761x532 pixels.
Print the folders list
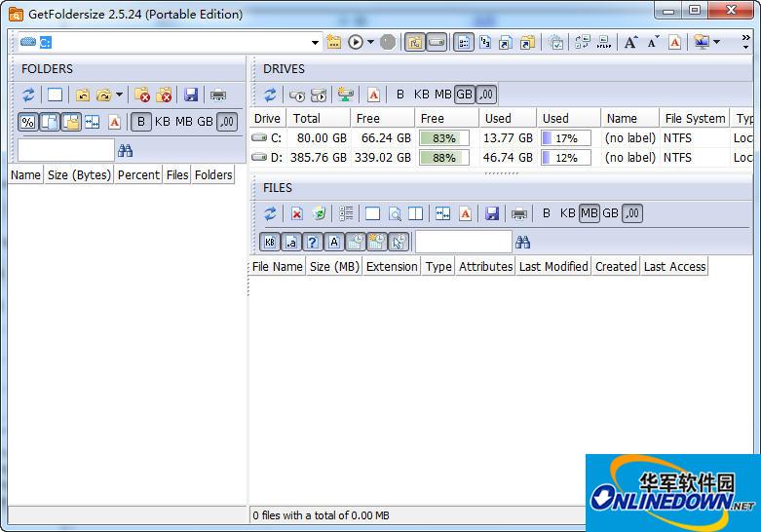pyautogui.click(x=218, y=95)
